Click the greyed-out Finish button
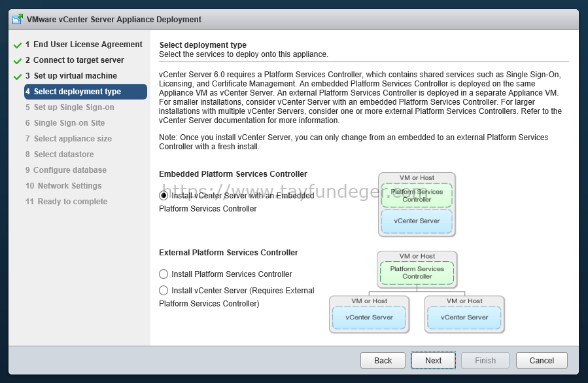Viewport: 588px width, 383px height. click(x=485, y=361)
